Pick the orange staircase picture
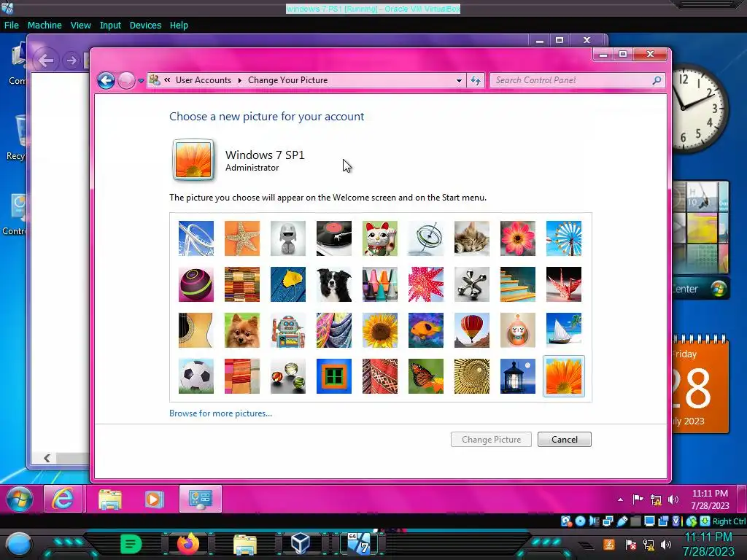The width and height of the screenshot is (747, 560). pyautogui.click(x=518, y=284)
